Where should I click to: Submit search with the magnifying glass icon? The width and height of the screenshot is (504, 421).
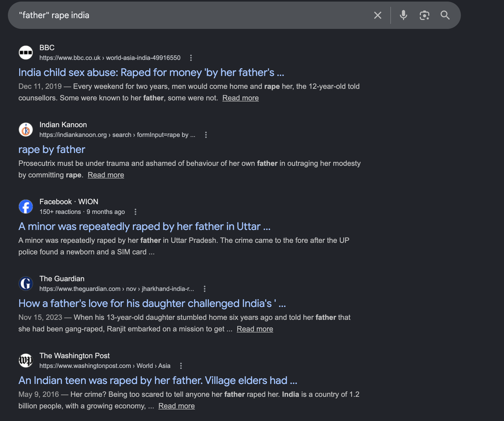tap(445, 15)
